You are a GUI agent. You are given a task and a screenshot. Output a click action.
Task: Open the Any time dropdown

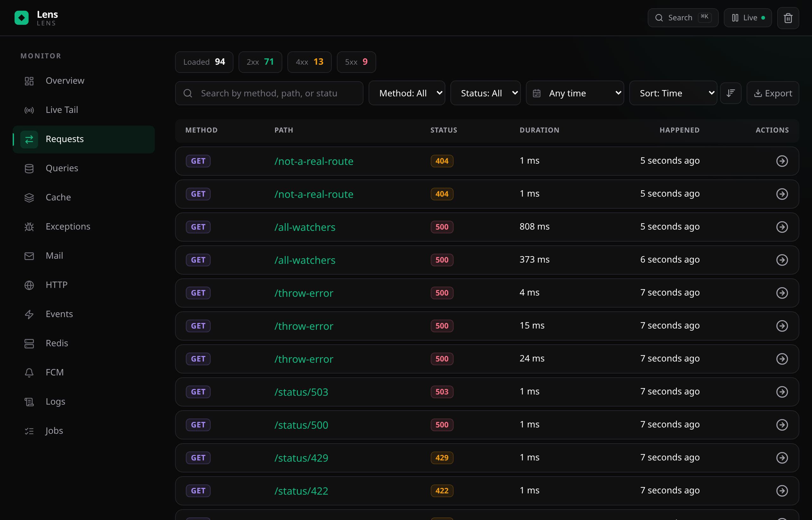click(575, 93)
